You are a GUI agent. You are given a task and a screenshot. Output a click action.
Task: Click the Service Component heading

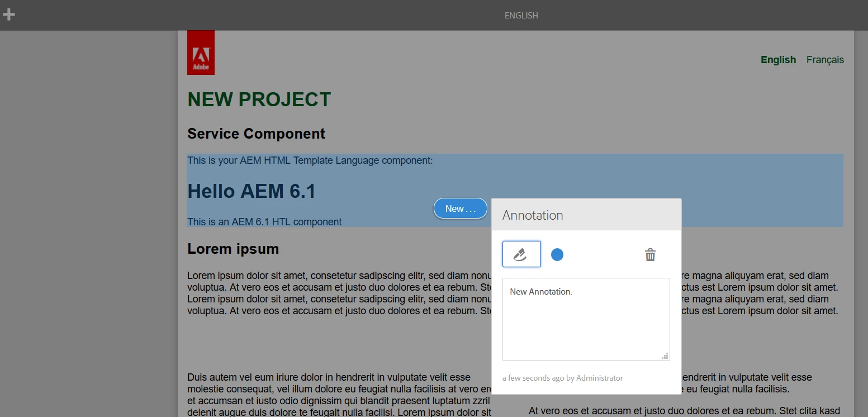[x=256, y=134]
